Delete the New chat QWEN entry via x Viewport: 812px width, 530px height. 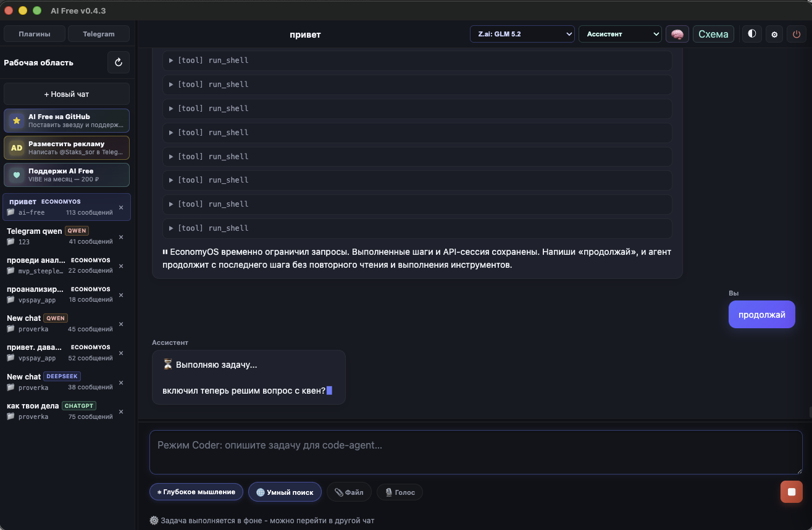[121, 324]
